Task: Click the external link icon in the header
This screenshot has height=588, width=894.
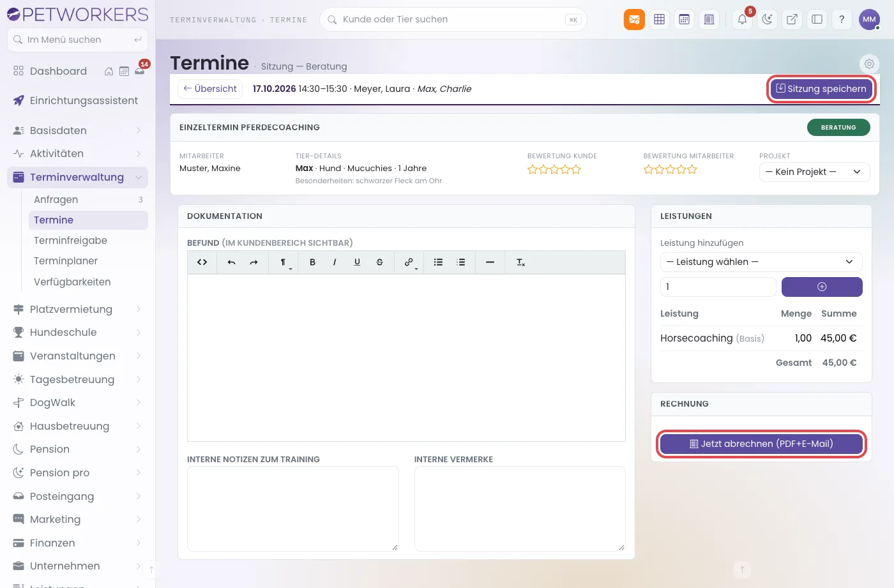Action: [792, 20]
